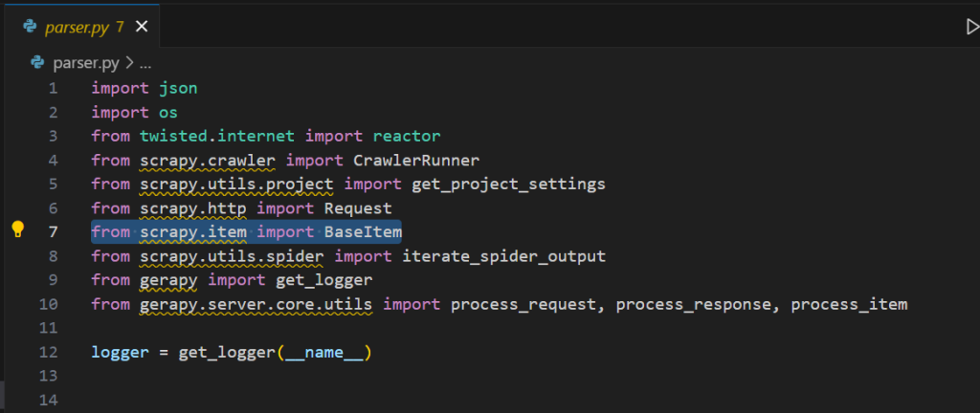980x413 pixels.
Task: Open the parser.py breadcrumb item
Action: coord(87,63)
